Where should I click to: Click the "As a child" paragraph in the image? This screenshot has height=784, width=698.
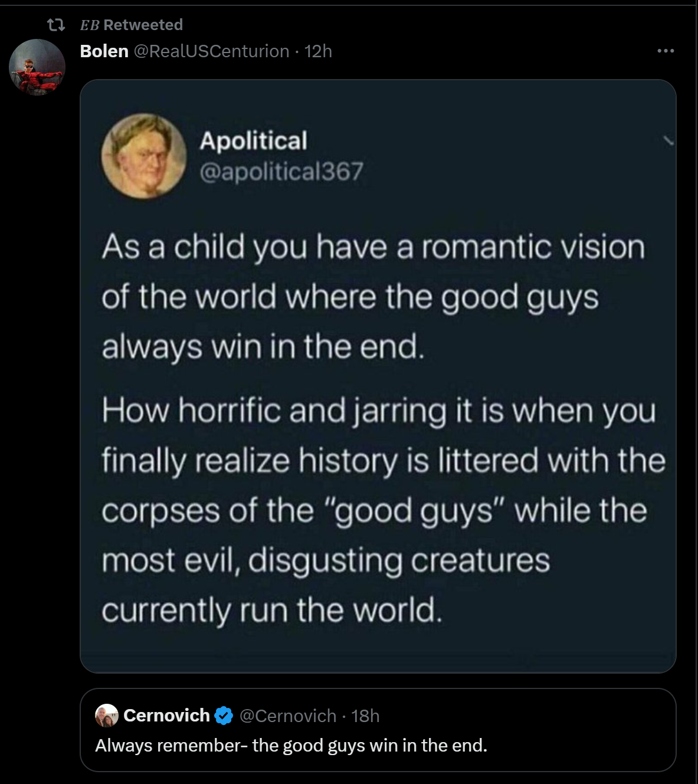(373, 296)
